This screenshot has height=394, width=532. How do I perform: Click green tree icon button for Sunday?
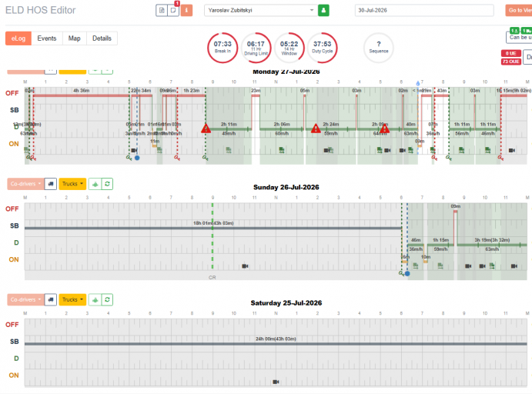coord(95,184)
